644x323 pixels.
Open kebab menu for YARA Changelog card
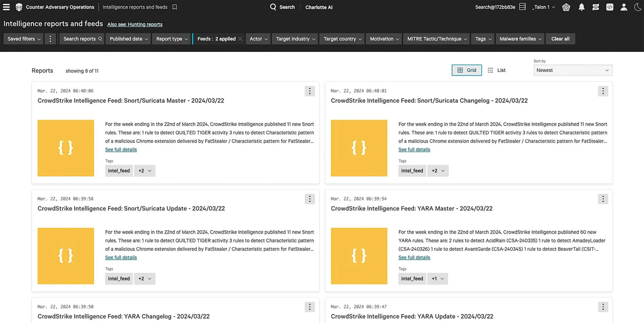click(310, 307)
